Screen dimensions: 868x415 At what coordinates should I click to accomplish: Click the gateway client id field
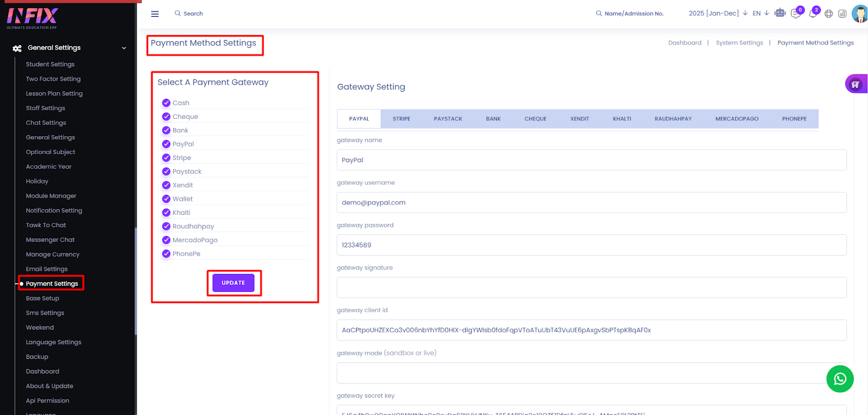tap(591, 330)
